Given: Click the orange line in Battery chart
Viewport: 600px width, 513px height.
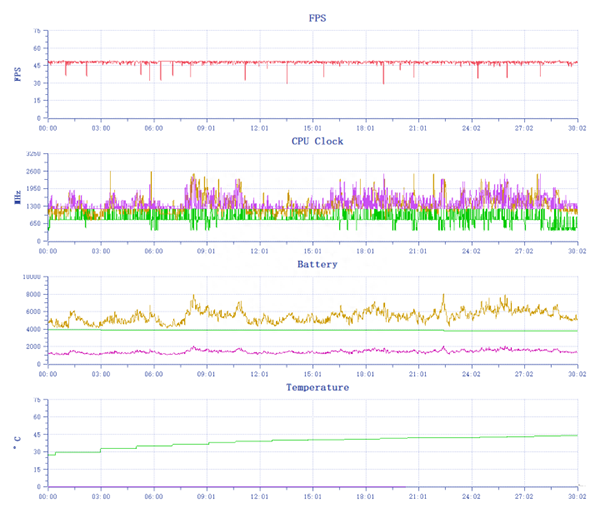Looking at the screenshot, I should 300,317.
